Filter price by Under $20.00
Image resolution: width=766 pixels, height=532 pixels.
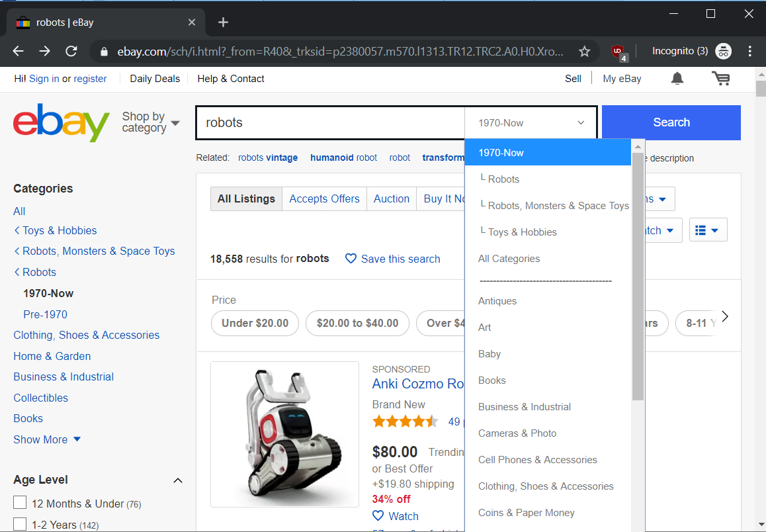255,323
